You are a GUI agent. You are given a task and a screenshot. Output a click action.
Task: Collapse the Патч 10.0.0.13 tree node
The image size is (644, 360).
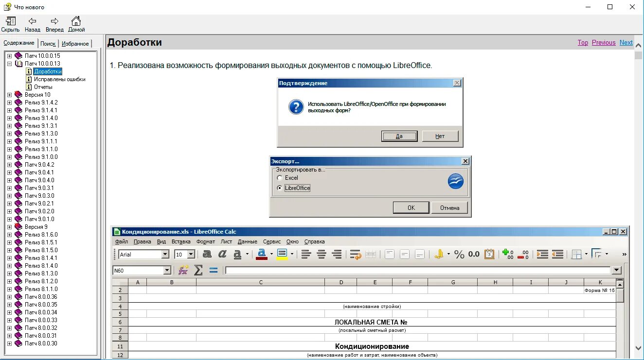point(9,64)
